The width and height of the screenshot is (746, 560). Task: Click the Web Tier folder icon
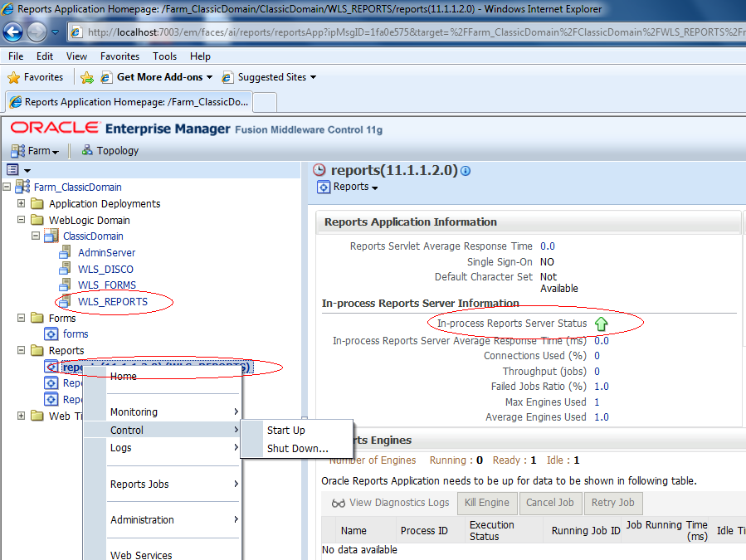point(37,416)
